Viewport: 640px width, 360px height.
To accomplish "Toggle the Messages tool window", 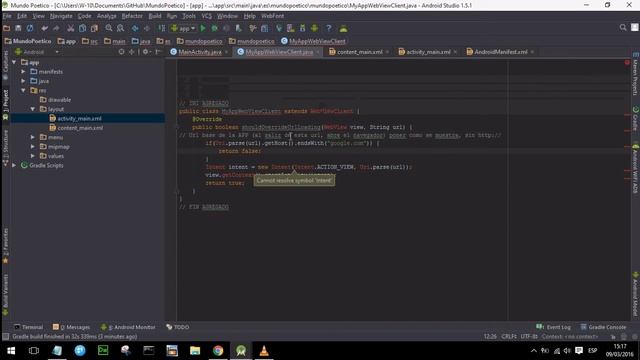I will point(71,327).
